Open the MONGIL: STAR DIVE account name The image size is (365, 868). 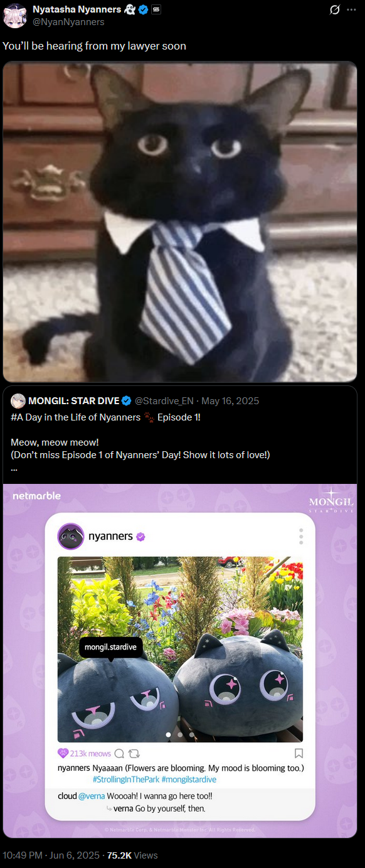click(x=74, y=400)
